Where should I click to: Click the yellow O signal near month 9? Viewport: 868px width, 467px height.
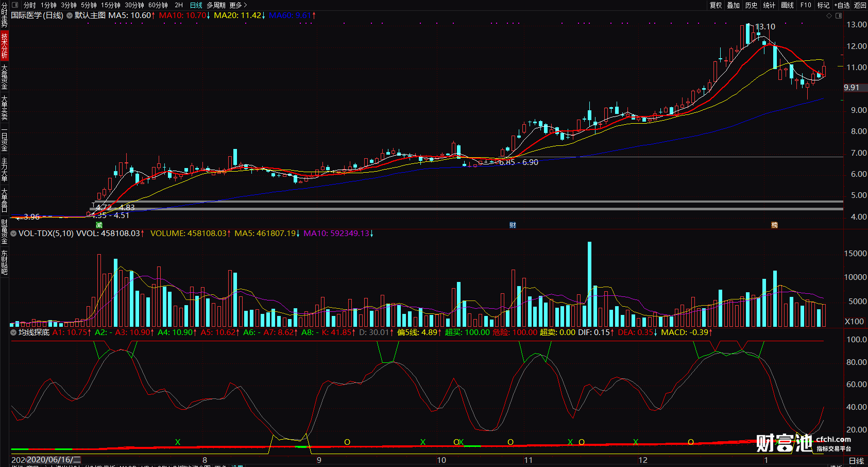347,442
